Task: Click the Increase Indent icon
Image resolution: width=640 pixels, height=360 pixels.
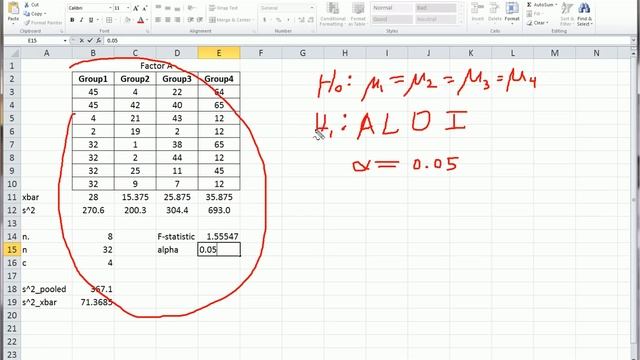Action: click(200, 20)
